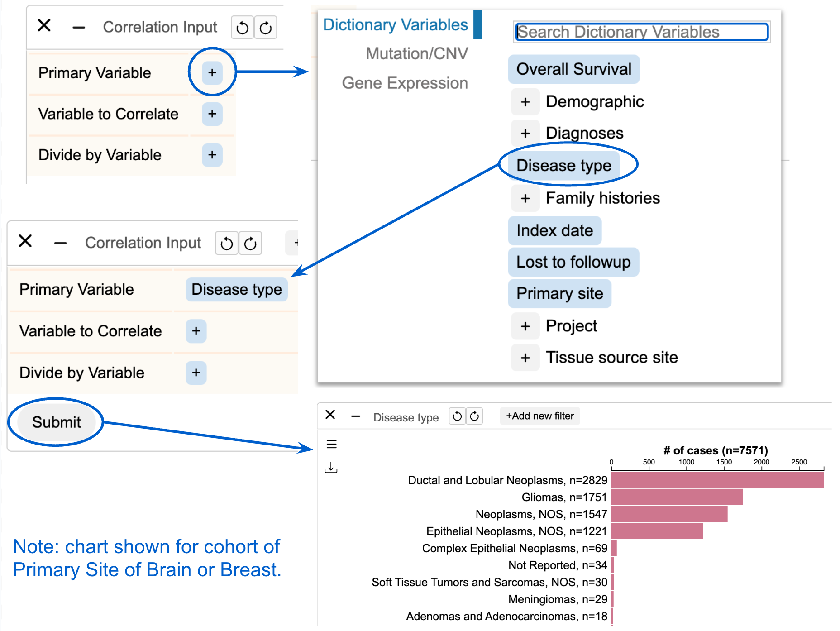Click the undo icon in top Correlation Input panel
840x631 pixels.
pos(242,28)
